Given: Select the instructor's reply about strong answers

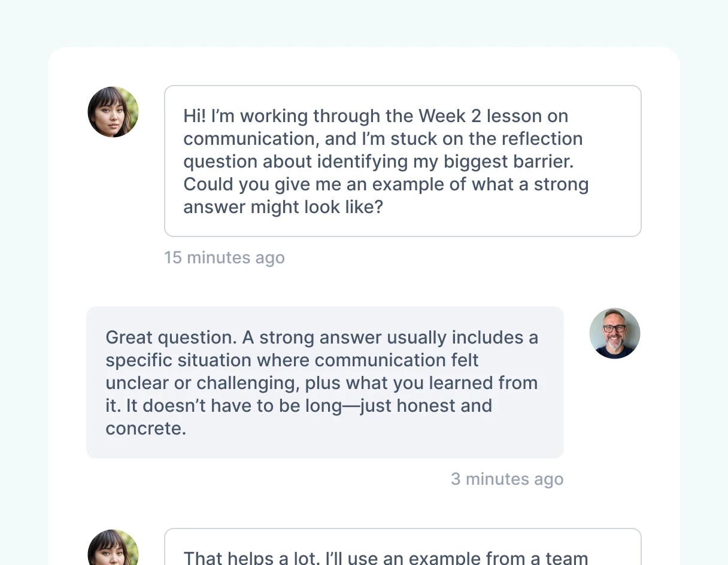Looking at the screenshot, I should click(x=324, y=382).
